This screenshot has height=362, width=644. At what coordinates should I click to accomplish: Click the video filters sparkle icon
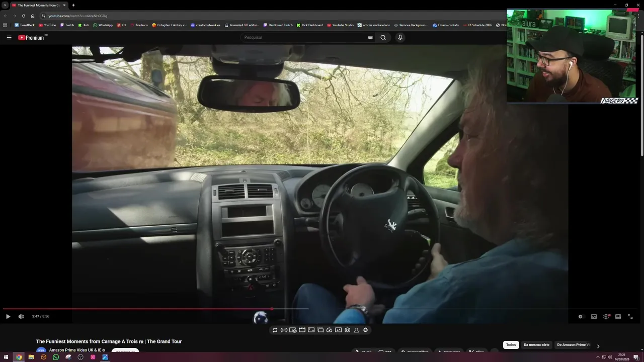click(338, 330)
